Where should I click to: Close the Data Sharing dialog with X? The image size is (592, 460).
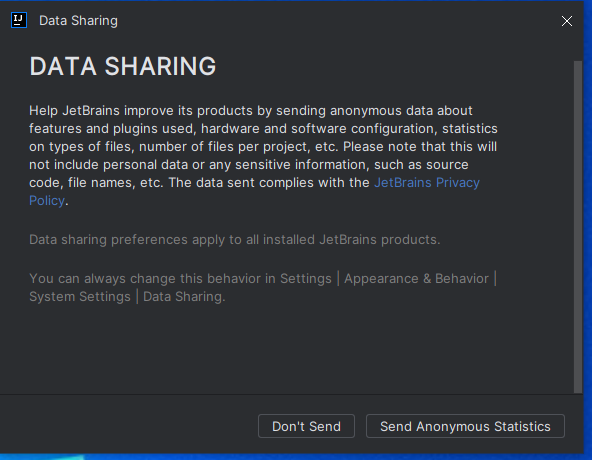567,21
